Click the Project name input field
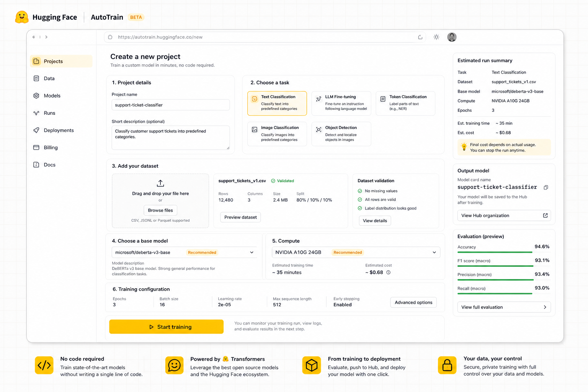588x392 pixels. (170, 105)
